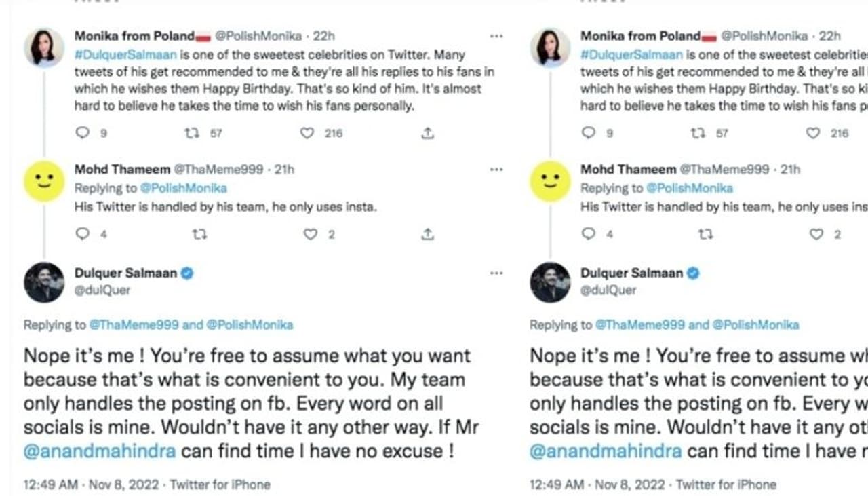868x496 pixels.
Task: Open Dulquer Salmaan's avatar in left thread
Action: (44, 282)
